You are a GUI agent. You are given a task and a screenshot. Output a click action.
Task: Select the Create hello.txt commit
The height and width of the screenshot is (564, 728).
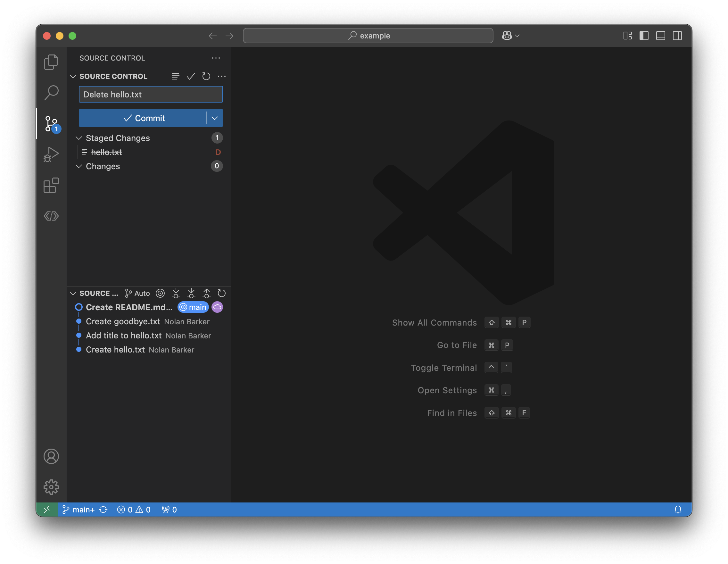coord(149,350)
